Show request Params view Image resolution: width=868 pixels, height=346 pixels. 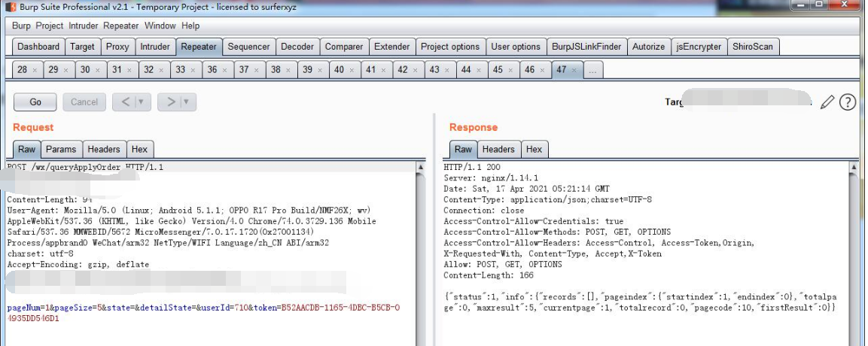[61, 149]
